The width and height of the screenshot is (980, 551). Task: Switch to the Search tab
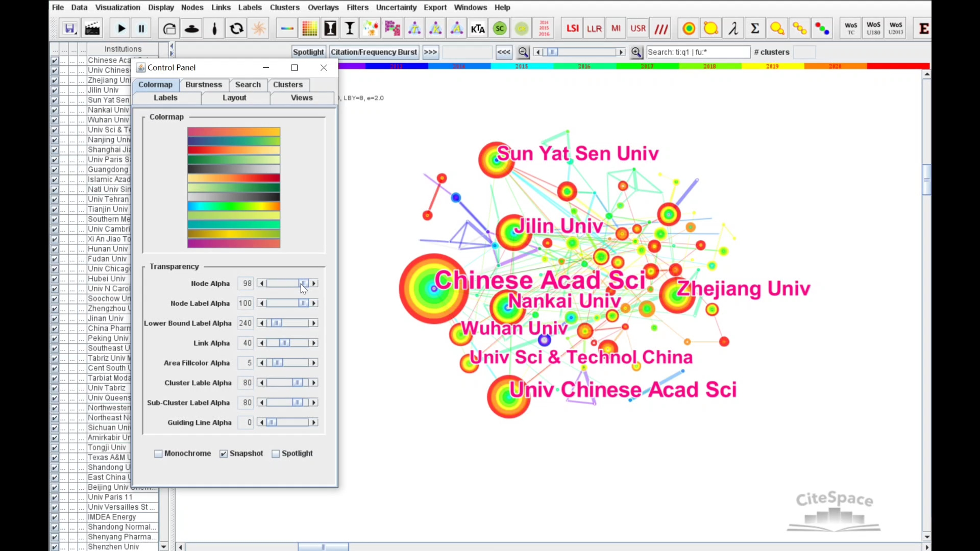[248, 84]
